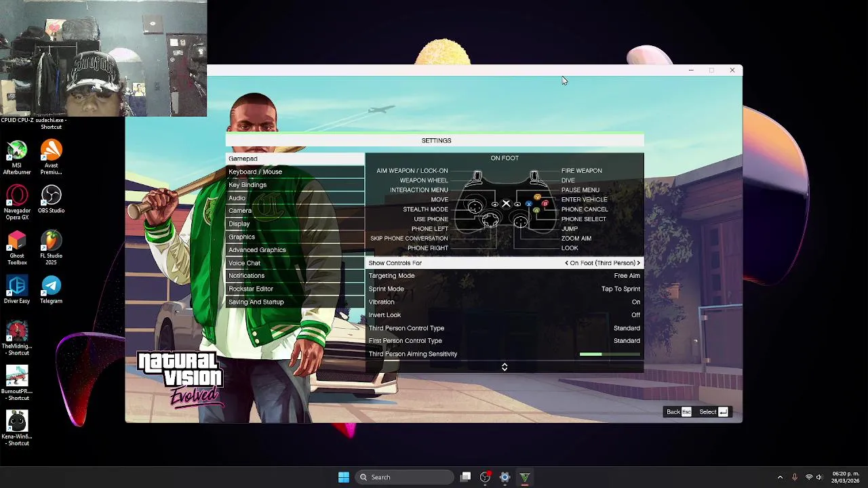
Task: Open the gear settings app in taskbar
Action: click(x=505, y=477)
